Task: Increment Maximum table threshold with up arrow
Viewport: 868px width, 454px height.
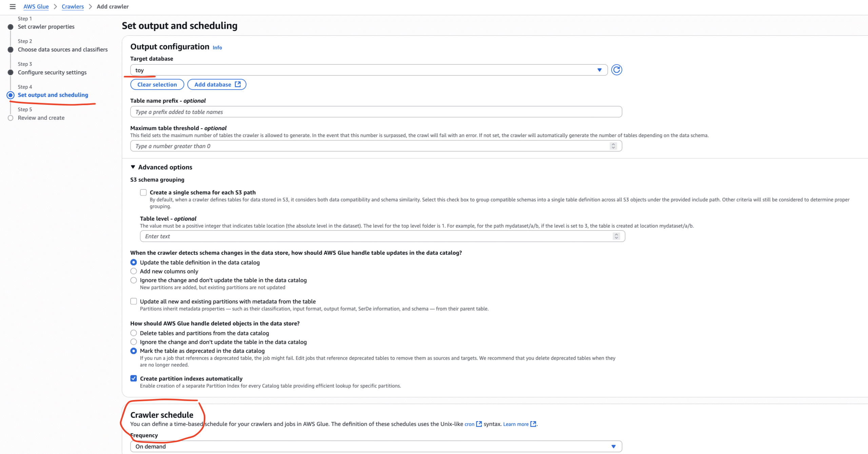Action: coord(613,144)
